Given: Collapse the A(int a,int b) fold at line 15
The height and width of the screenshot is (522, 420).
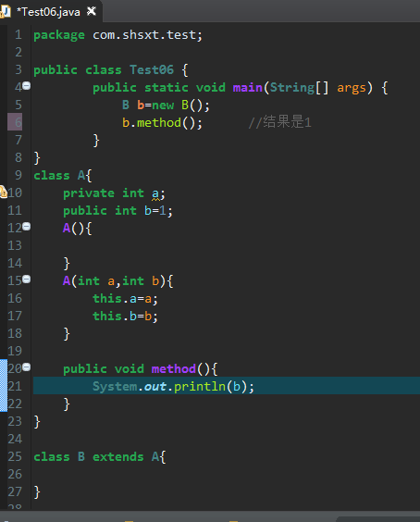Looking at the screenshot, I should 27,279.
